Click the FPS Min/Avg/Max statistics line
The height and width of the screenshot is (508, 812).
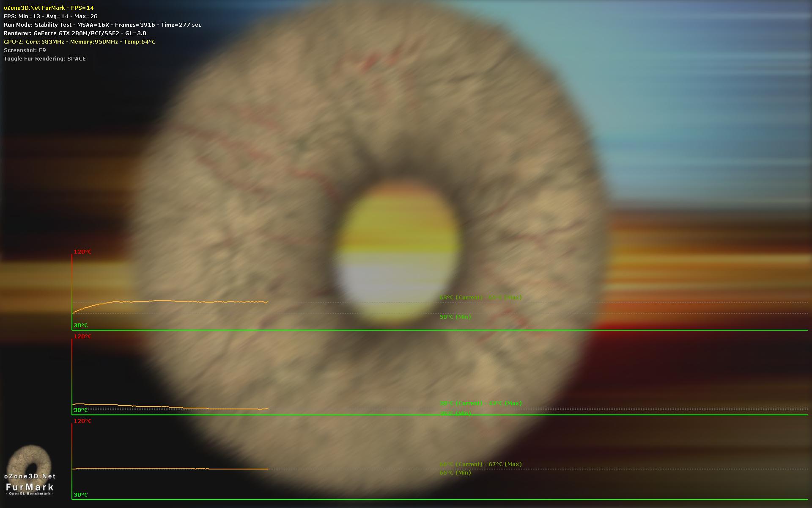50,16
